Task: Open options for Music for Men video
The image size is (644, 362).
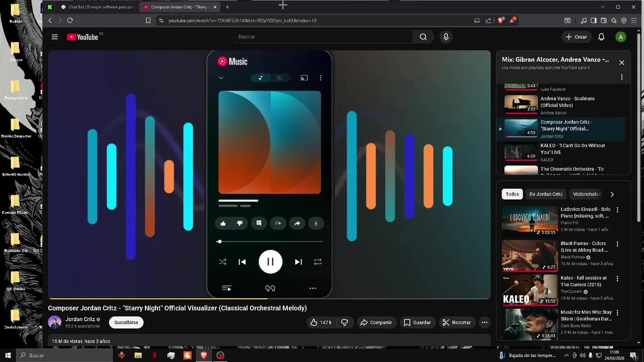Action: 617,312
